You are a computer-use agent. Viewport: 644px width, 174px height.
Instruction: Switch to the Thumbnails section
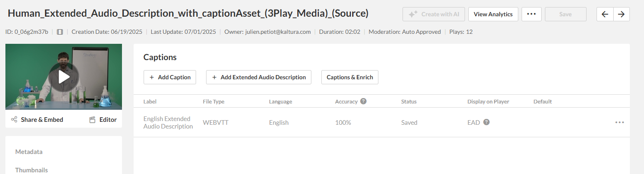coord(32,170)
